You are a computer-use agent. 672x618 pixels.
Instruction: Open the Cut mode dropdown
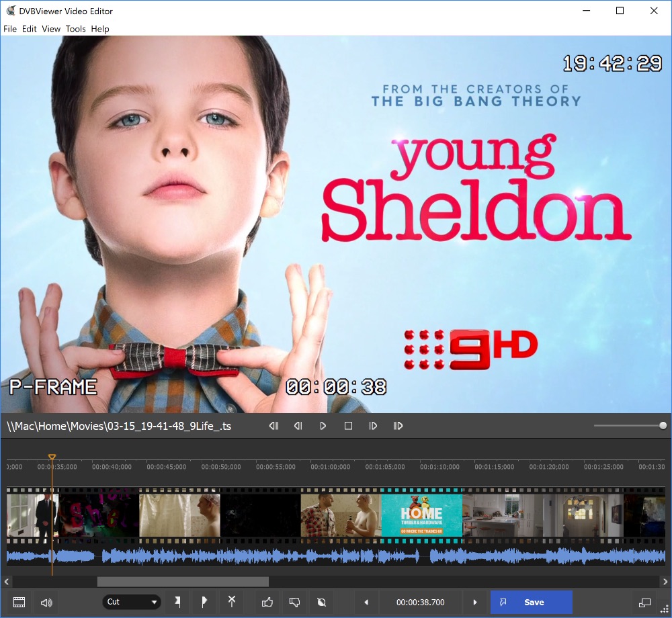click(x=132, y=602)
